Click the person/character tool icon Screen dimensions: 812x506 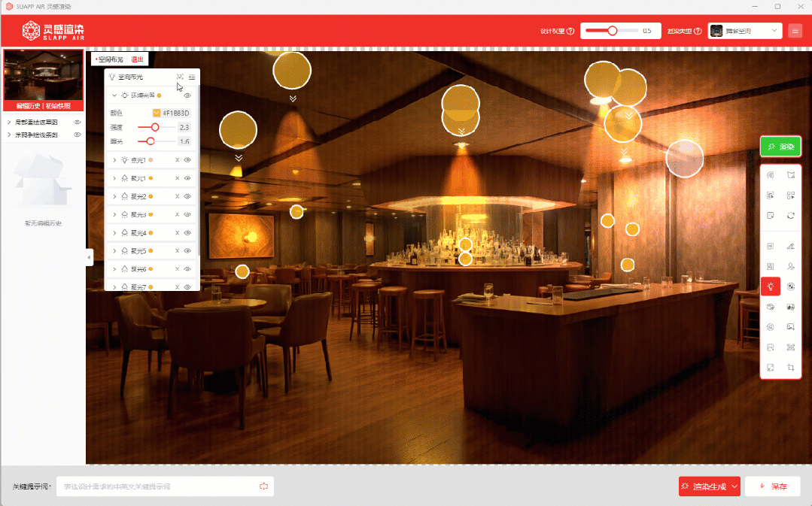click(791, 266)
